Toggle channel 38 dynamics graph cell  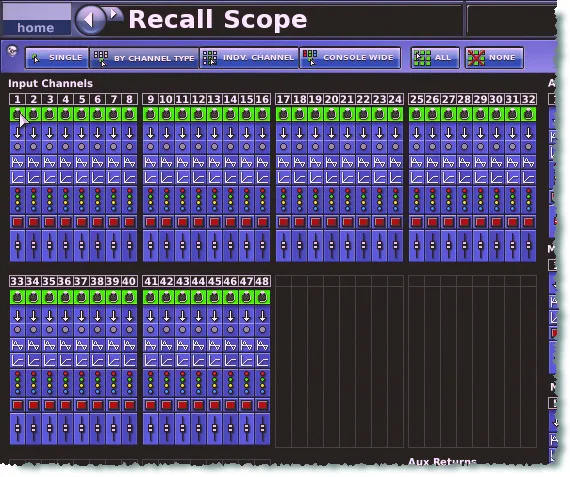[97, 361]
